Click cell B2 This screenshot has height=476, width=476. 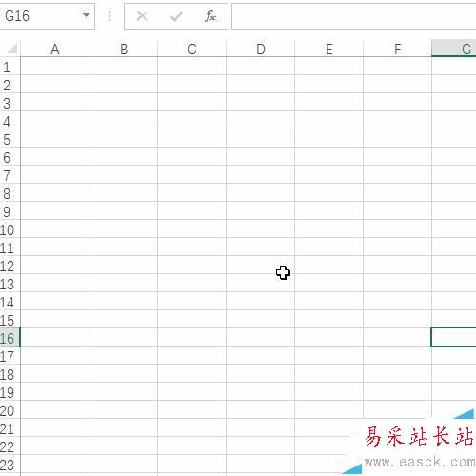tap(124, 85)
